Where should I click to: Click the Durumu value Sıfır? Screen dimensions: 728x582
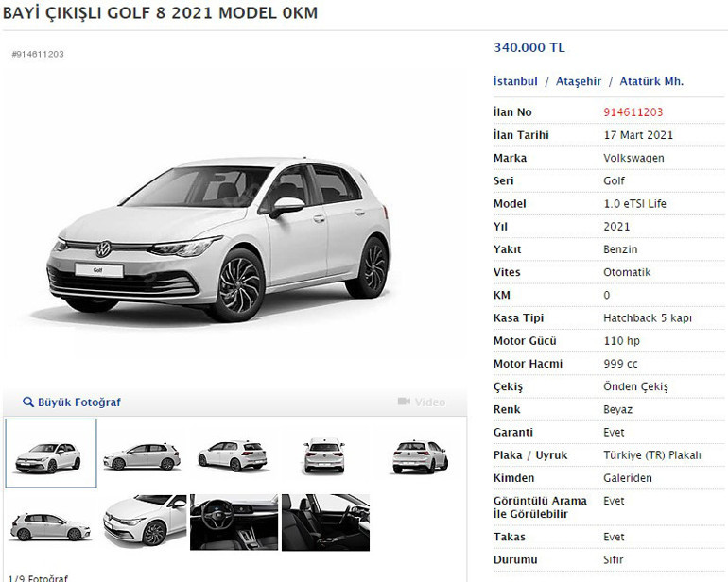[x=613, y=559]
